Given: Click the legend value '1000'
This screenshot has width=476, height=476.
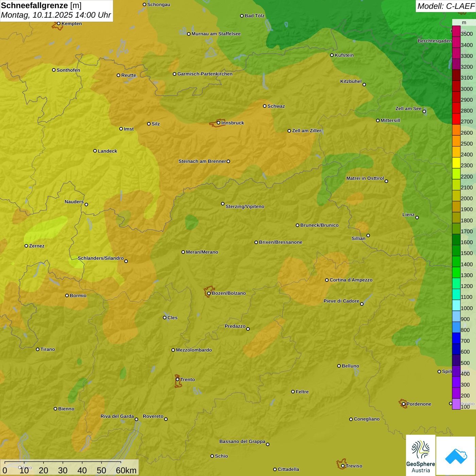Looking at the screenshot, I should [x=467, y=308].
